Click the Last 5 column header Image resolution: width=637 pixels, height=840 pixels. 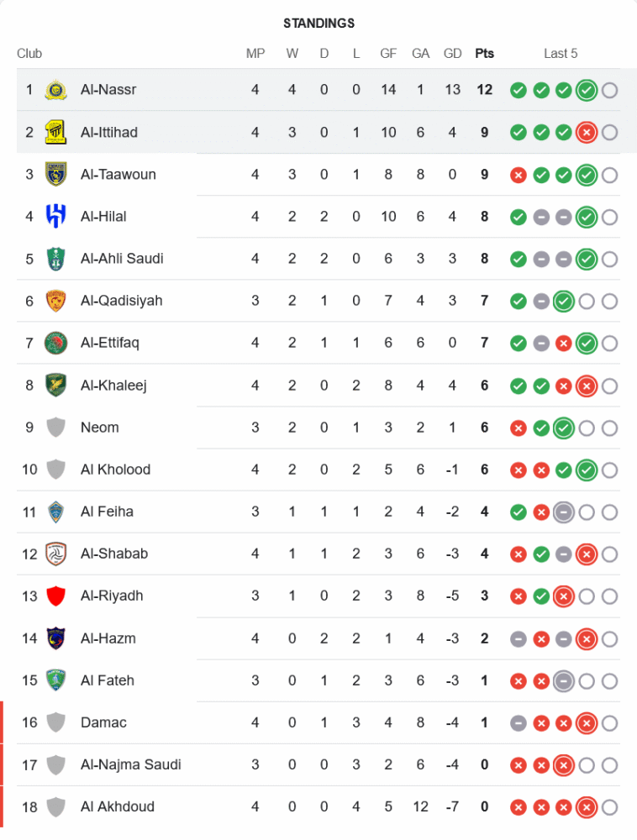[561, 54]
